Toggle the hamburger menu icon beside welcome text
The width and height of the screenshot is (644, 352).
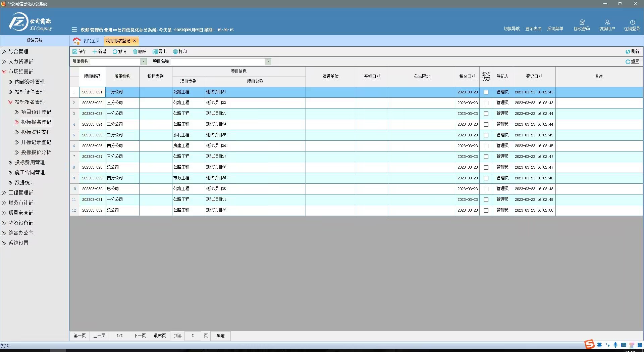tap(74, 30)
